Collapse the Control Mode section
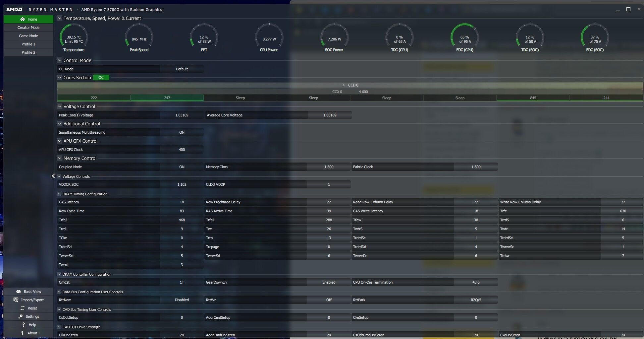 click(x=60, y=60)
